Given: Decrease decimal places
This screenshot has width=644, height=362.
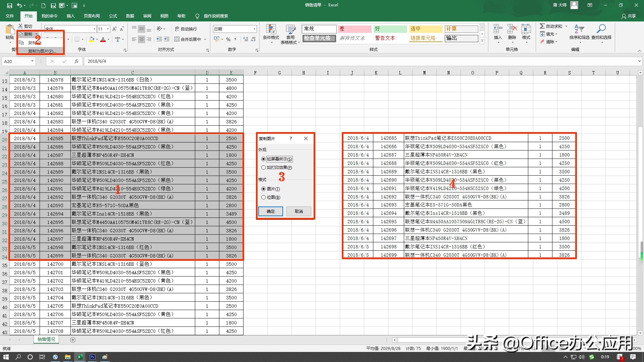Looking at the screenshot, I should pyautogui.click(x=254, y=39).
